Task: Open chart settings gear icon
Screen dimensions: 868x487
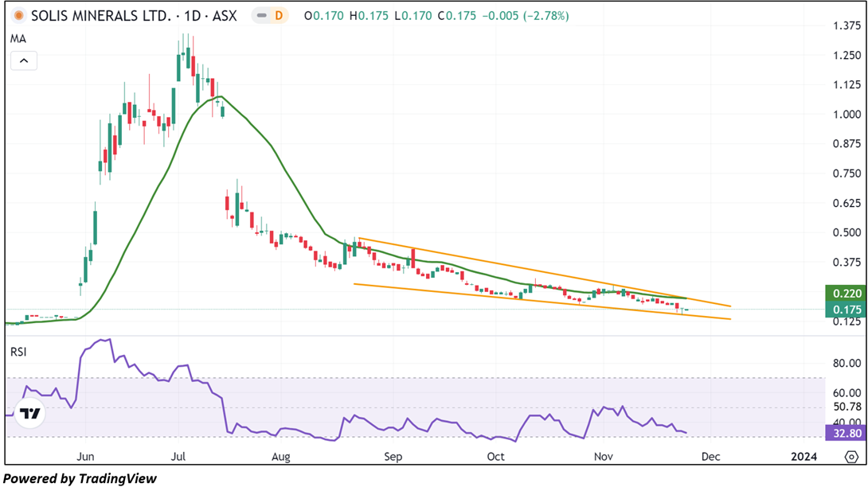Action: tap(851, 457)
